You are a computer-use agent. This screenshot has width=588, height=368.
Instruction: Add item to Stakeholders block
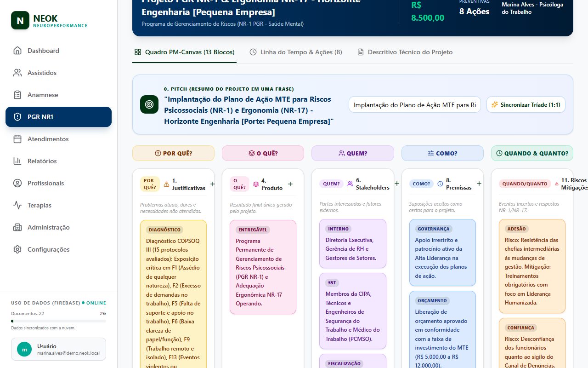tap(397, 184)
